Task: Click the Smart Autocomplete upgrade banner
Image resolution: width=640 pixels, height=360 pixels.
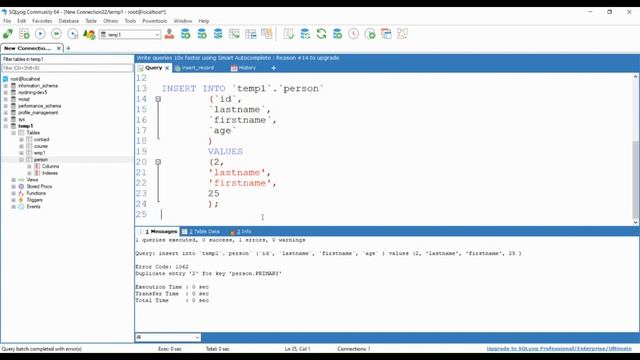Action: coord(238,58)
